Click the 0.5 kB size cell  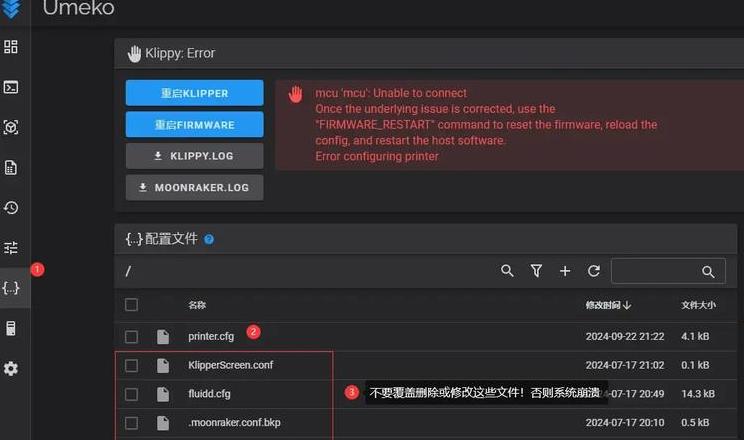[x=695, y=422]
